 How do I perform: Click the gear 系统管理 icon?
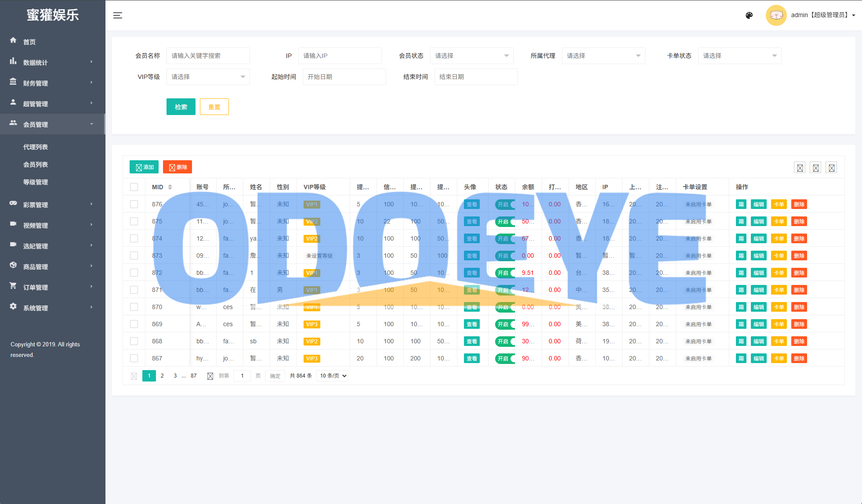pyautogui.click(x=13, y=306)
